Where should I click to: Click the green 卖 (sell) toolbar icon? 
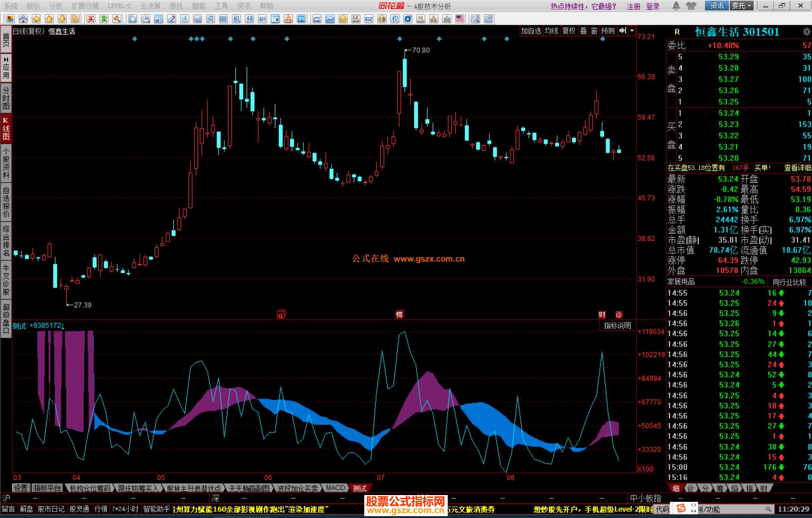[x=104, y=19]
